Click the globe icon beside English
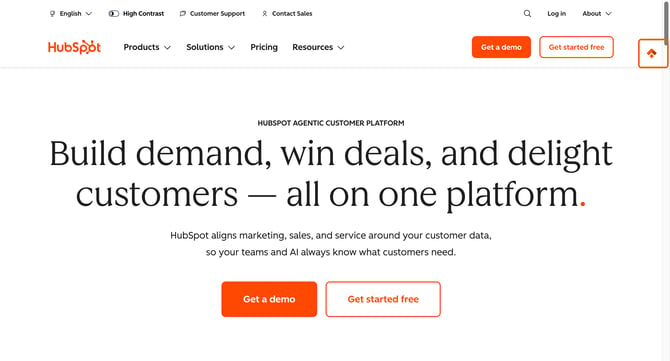 53,14
